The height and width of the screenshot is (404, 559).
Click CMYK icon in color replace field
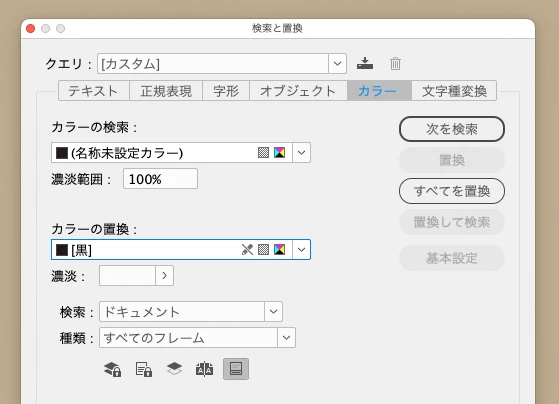click(x=280, y=250)
